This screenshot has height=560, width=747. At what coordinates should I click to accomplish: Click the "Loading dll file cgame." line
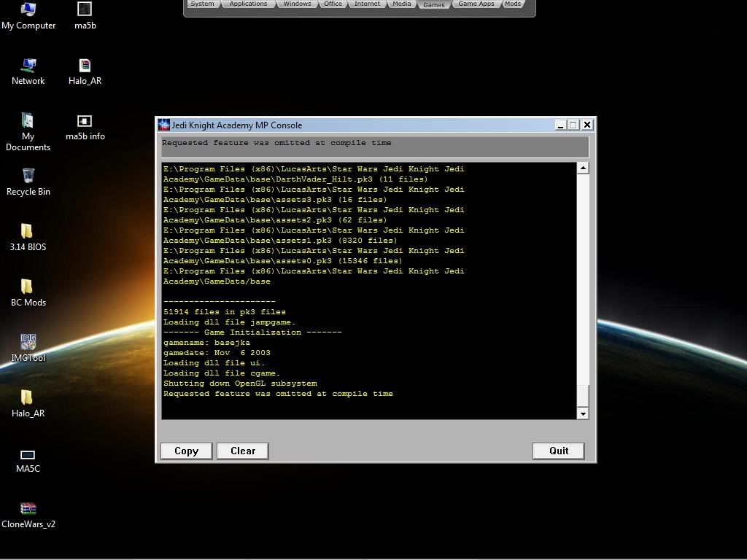[222, 373]
